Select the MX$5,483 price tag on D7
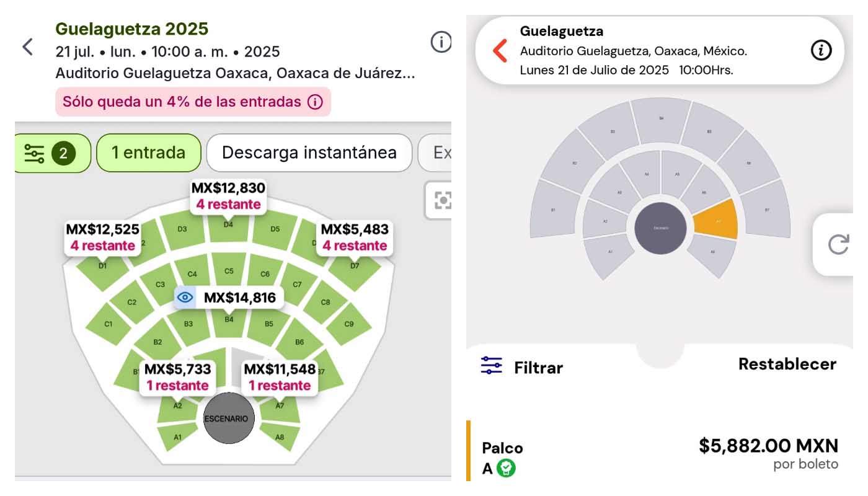Screen dimensions: 868x496 (x=355, y=237)
